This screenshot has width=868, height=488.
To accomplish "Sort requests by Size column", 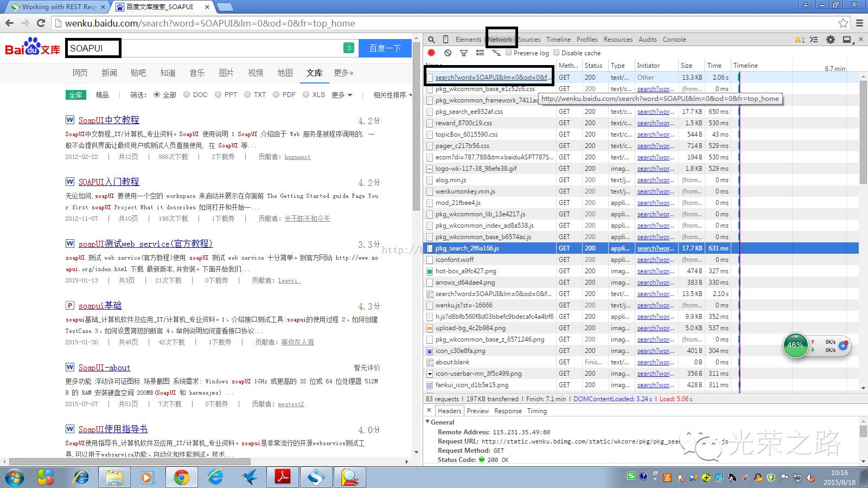I will [691, 65].
